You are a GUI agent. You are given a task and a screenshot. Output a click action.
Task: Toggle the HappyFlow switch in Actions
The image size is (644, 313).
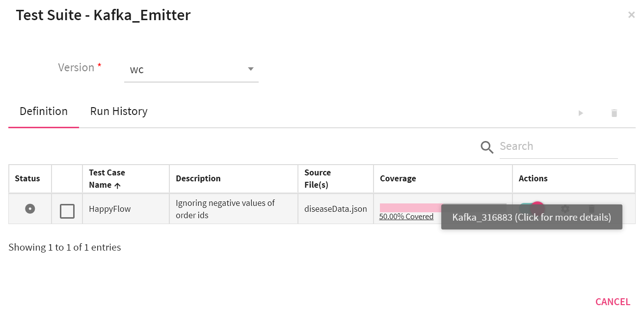point(532,207)
